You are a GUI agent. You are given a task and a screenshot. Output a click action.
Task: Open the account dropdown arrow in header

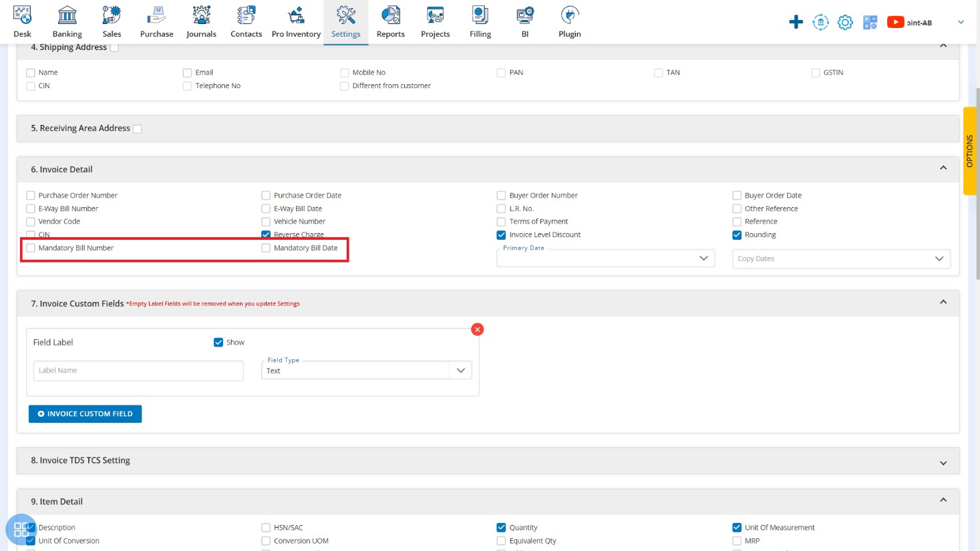[961, 22]
